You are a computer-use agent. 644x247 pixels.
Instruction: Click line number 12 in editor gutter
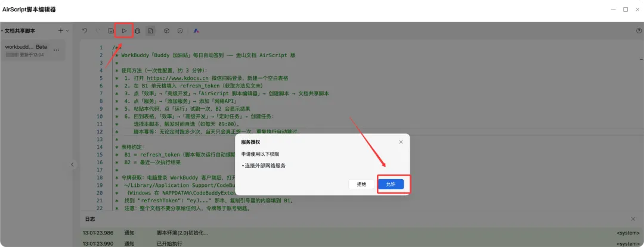[x=100, y=132]
